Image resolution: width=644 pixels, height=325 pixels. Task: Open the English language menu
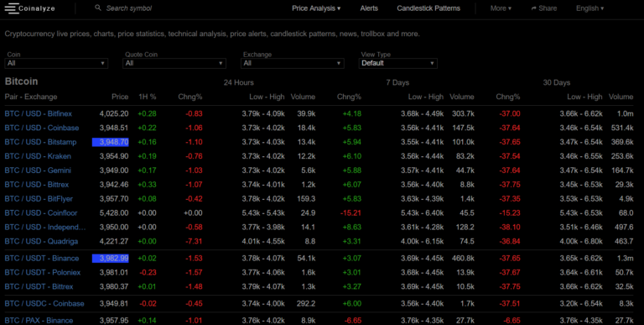point(589,8)
